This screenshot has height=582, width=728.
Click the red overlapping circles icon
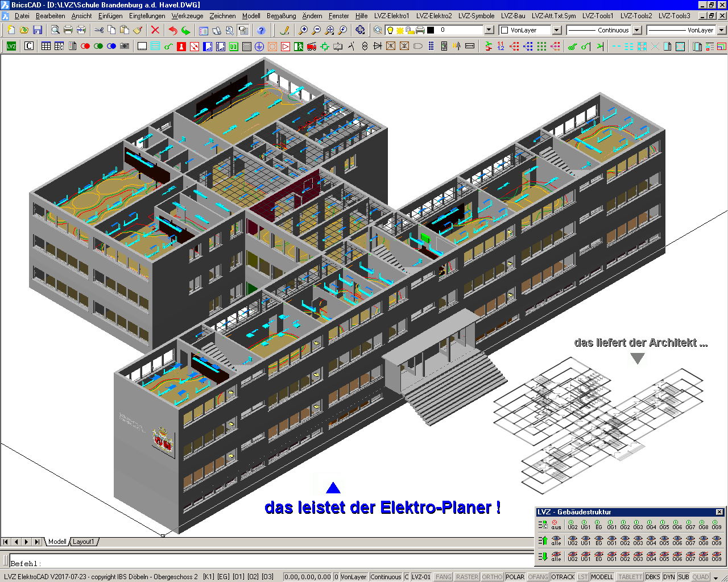(x=85, y=46)
